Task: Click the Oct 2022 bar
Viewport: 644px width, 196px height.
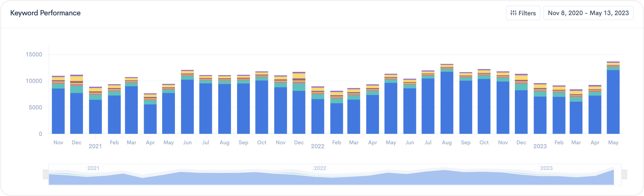Action: pos(484,101)
